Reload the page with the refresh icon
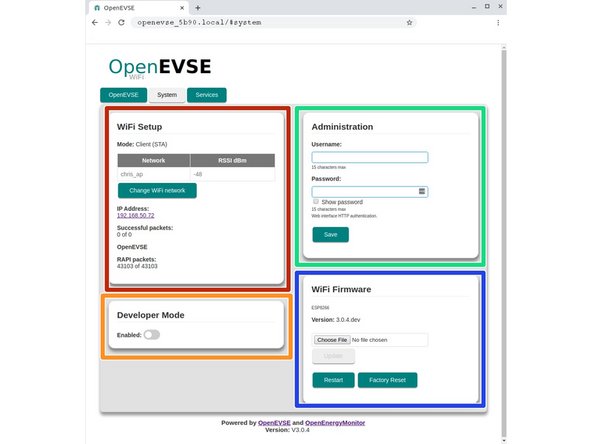 click(x=121, y=23)
